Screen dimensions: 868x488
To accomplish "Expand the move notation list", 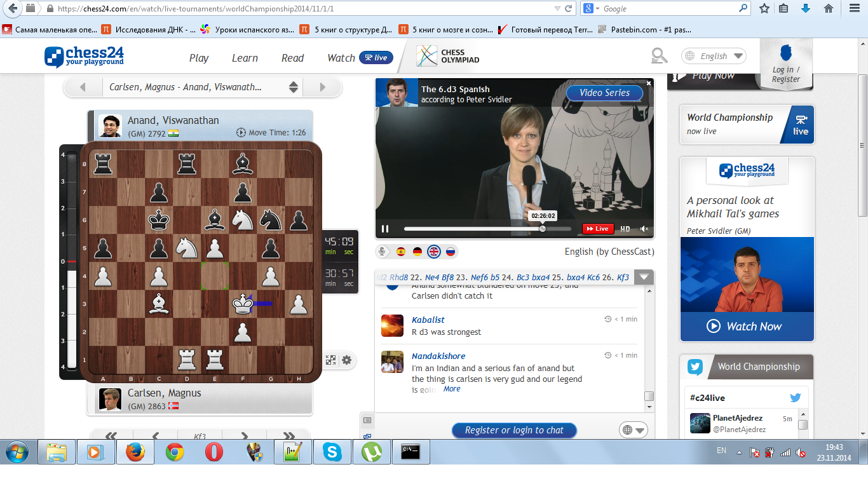I will 644,277.
